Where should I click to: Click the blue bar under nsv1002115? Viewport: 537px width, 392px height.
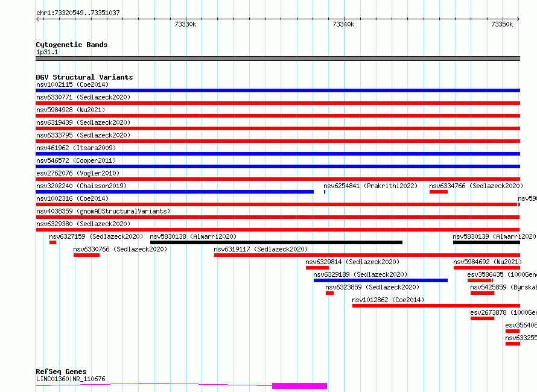point(278,90)
